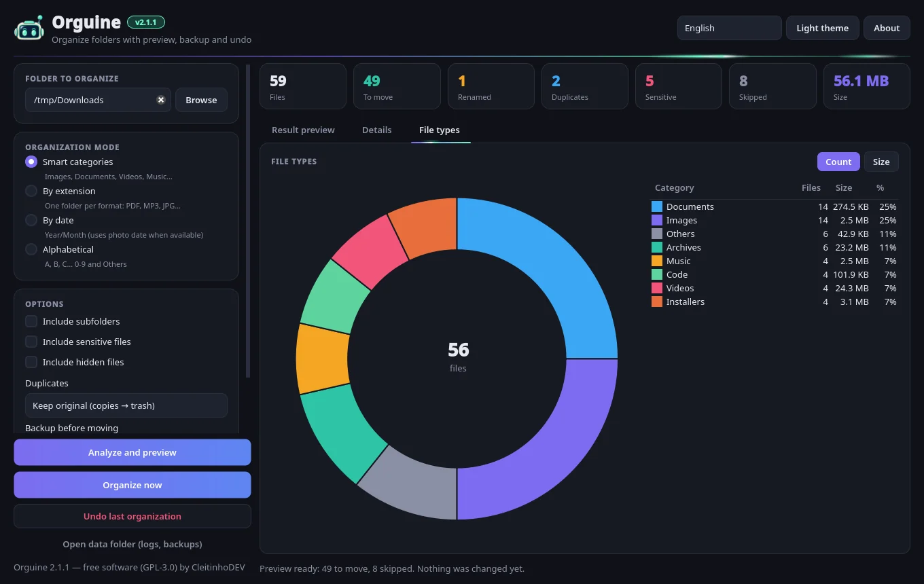Click the yellow Music donut segment
Image resolution: width=924 pixels, height=584 pixels.
tap(323, 359)
